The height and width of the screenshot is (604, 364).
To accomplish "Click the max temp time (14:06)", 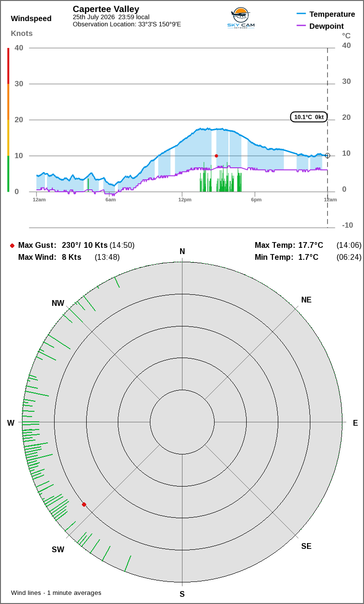I will [x=349, y=245].
